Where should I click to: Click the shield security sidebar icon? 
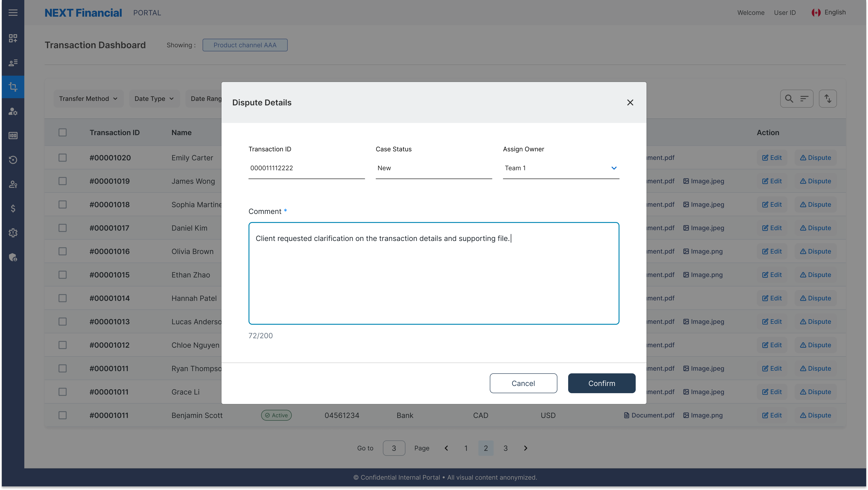tap(13, 257)
